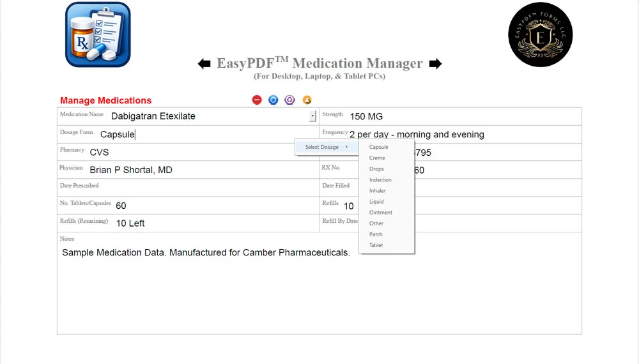639x364 pixels.
Task: Choose Tablet from the dosage list
Action: (376, 245)
